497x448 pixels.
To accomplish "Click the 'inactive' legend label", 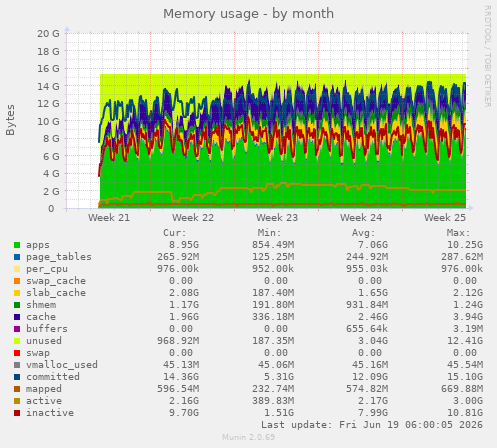I will pos(50,413).
